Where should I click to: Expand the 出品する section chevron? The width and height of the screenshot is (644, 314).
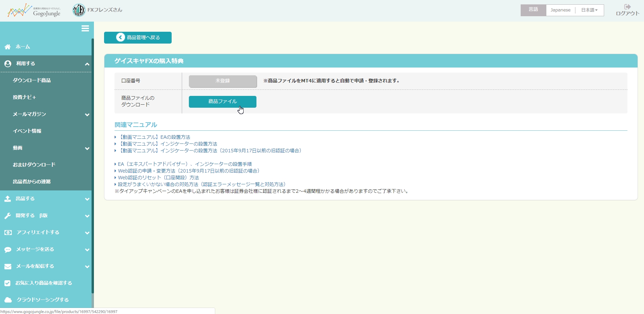click(87, 199)
